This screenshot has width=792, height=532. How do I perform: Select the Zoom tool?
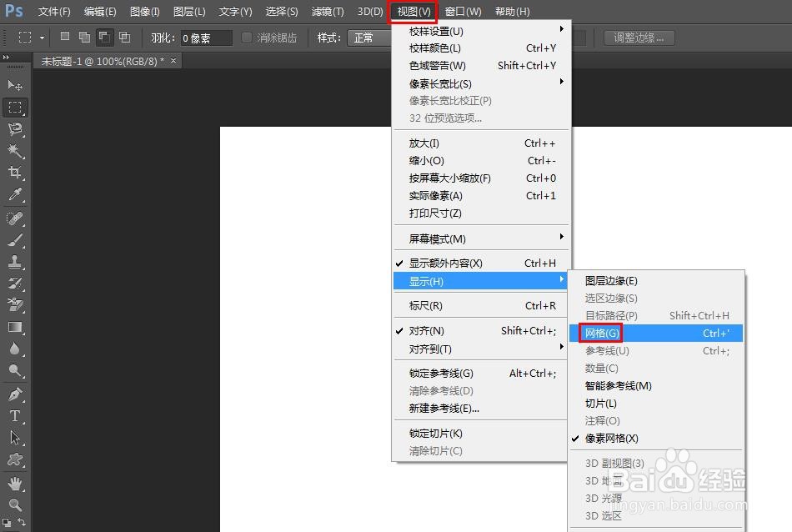coord(15,504)
